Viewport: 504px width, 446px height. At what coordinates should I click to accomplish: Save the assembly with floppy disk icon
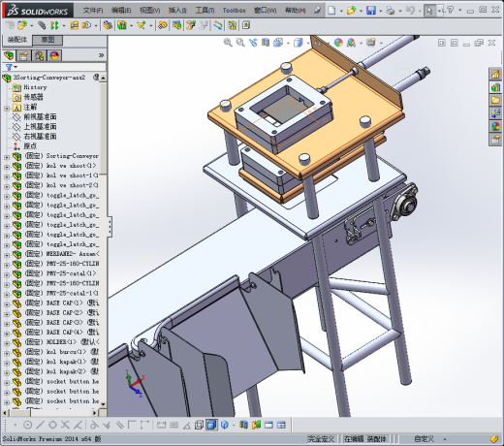point(371,11)
